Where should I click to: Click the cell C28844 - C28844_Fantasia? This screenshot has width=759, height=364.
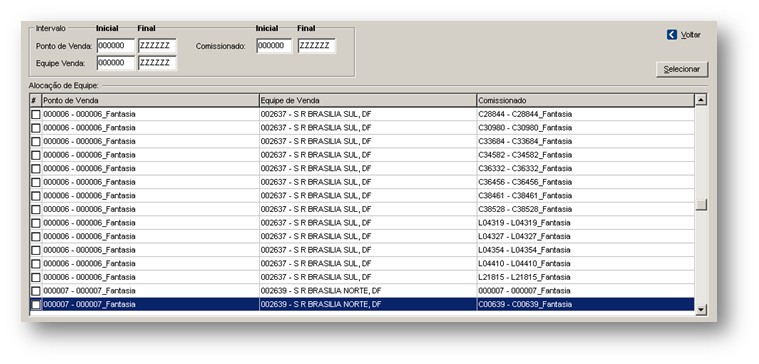(585, 115)
